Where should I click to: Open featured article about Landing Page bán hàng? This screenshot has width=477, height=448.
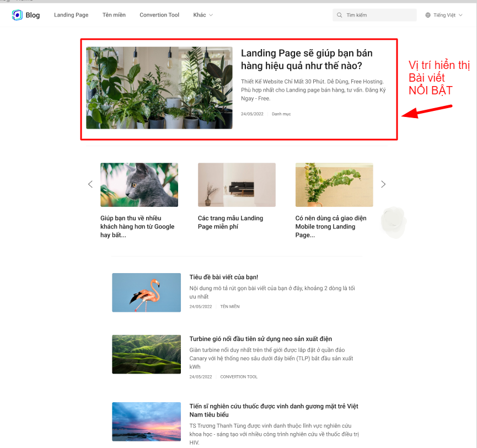click(307, 60)
